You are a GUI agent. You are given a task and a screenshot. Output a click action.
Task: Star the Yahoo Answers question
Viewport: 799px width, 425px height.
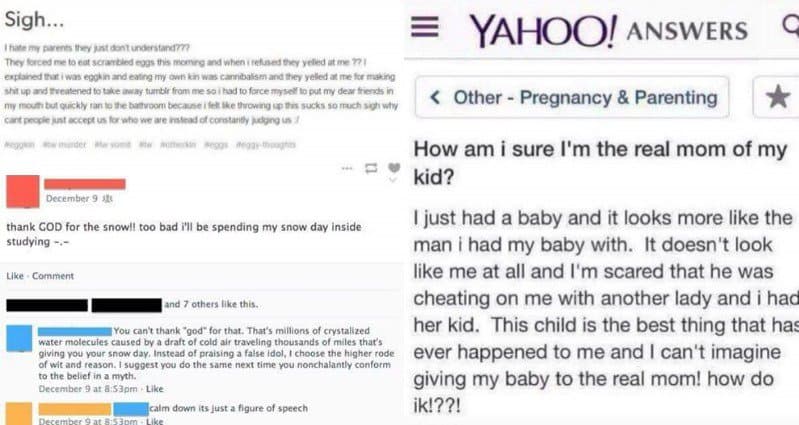777,98
